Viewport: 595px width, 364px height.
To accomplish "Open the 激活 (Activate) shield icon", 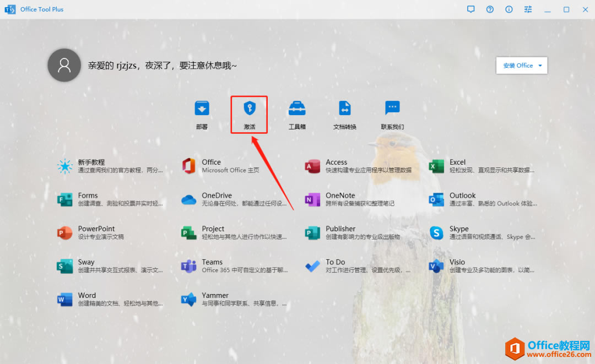I will pos(250,108).
